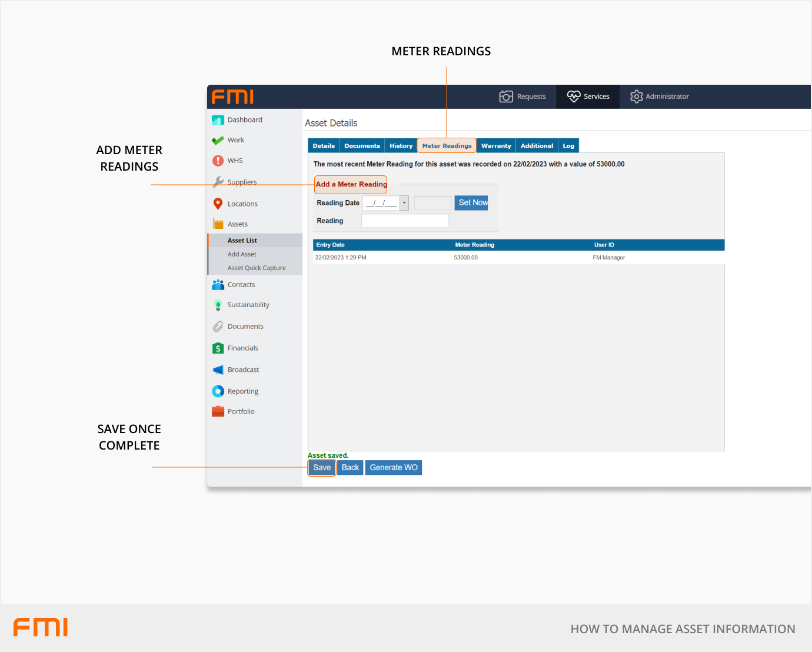The image size is (812, 652).
Task: Open the History tab
Action: pyautogui.click(x=401, y=146)
